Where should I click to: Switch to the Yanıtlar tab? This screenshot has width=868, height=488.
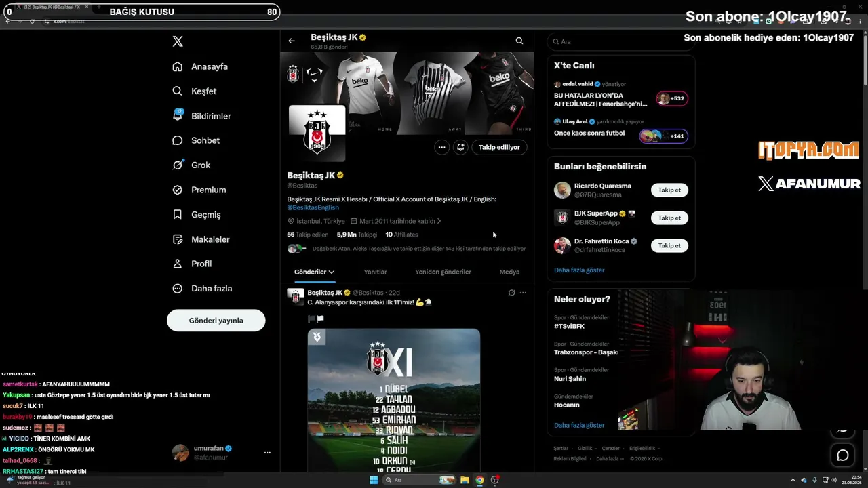tap(375, 272)
